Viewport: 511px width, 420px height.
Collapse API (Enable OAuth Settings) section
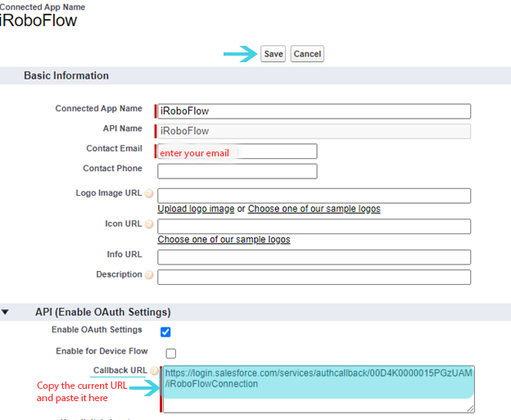pyautogui.click(x=7, y=312)
